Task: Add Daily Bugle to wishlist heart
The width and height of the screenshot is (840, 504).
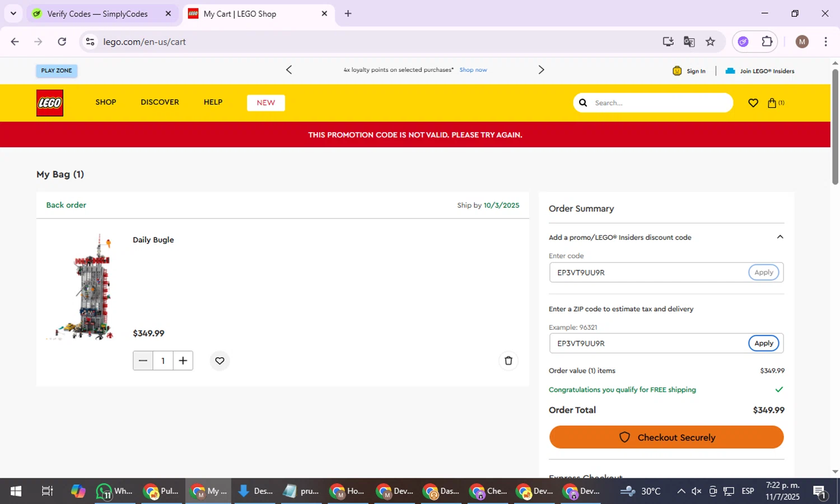Action: tap(220, 361)
